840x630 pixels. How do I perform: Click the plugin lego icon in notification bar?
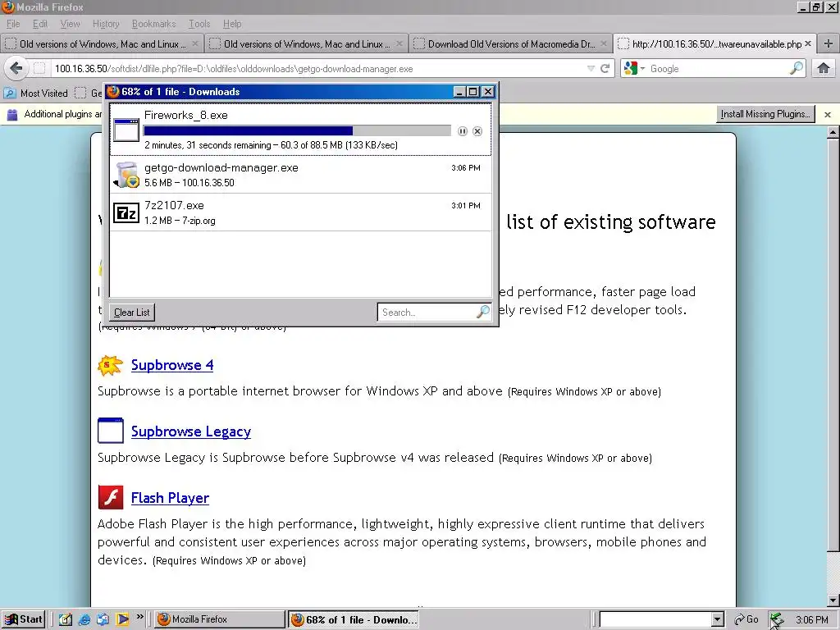coord(11,114)
